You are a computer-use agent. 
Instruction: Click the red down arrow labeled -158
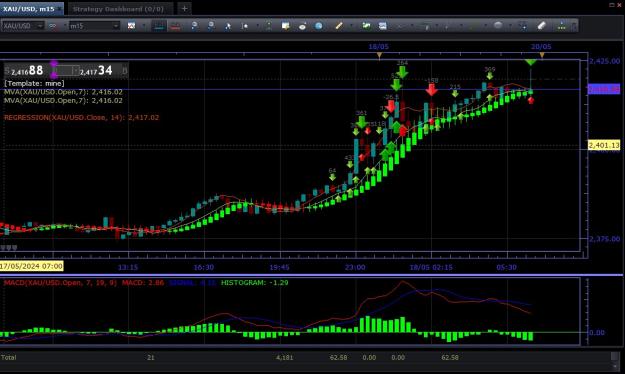tap(431, 90)
